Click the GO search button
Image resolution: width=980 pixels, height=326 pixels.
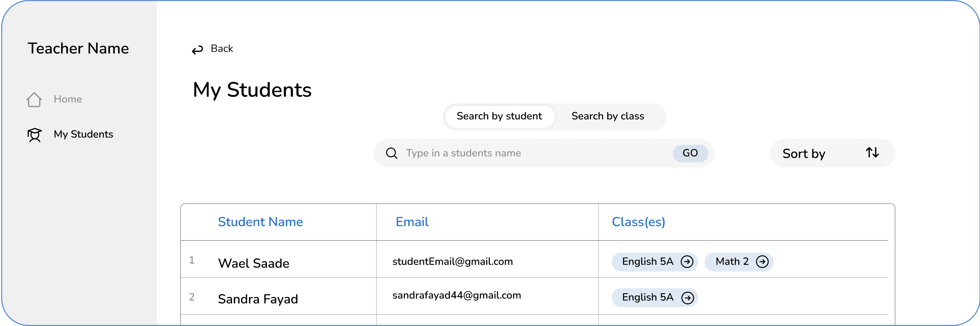click(690, 153)
